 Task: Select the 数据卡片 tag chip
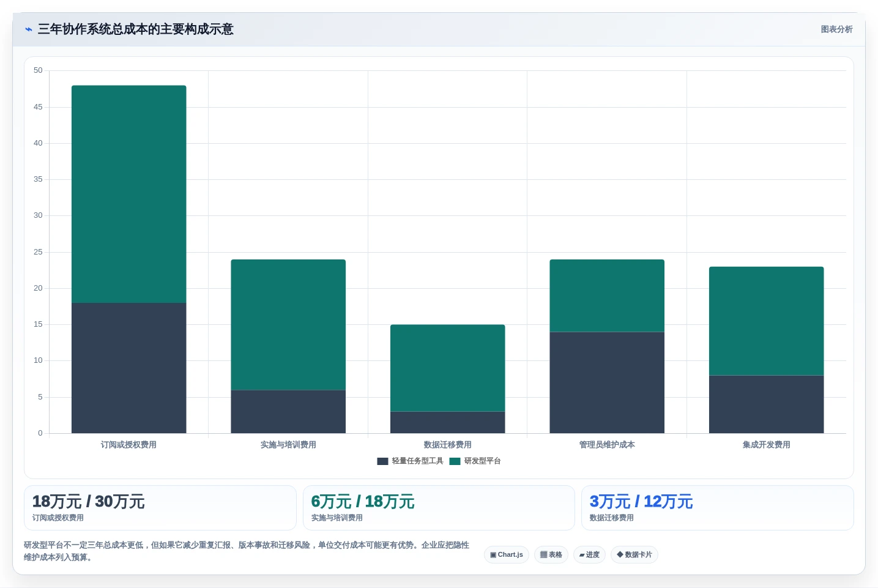(634, 555)
